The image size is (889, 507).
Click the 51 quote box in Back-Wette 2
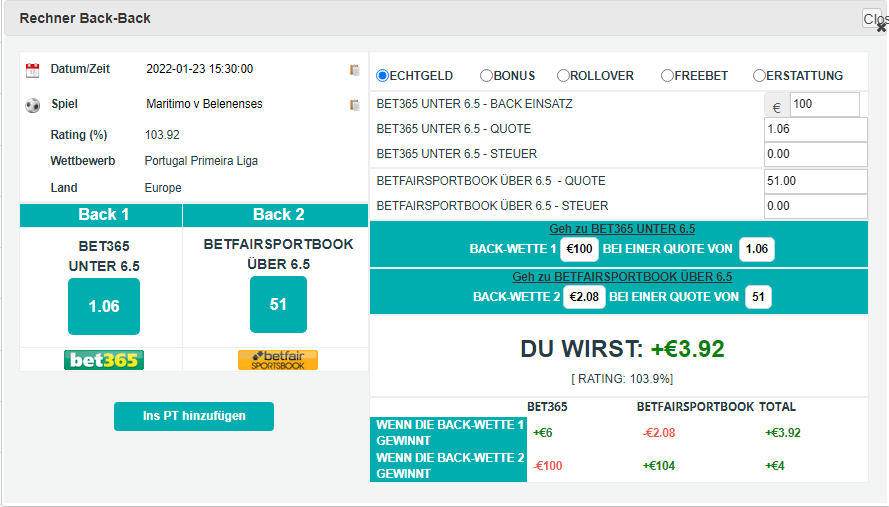759,297
